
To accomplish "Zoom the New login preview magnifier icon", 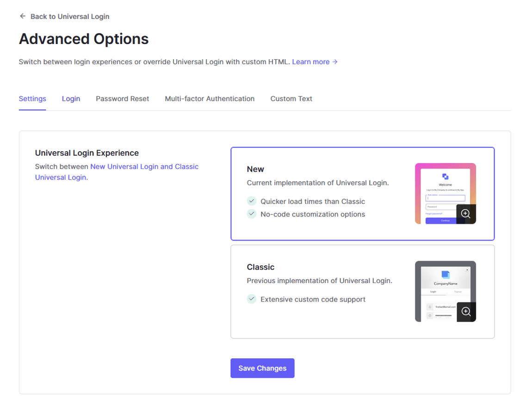I will point(466,214).
